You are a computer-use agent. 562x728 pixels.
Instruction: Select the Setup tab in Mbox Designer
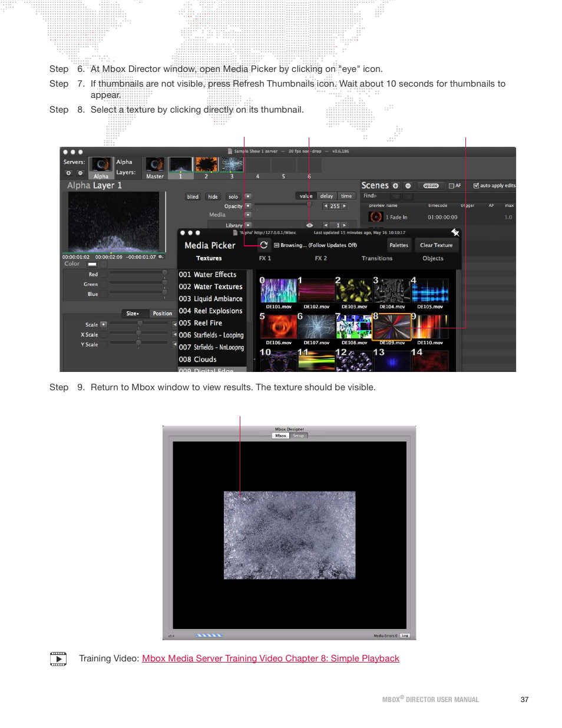[x=299, y=436]
